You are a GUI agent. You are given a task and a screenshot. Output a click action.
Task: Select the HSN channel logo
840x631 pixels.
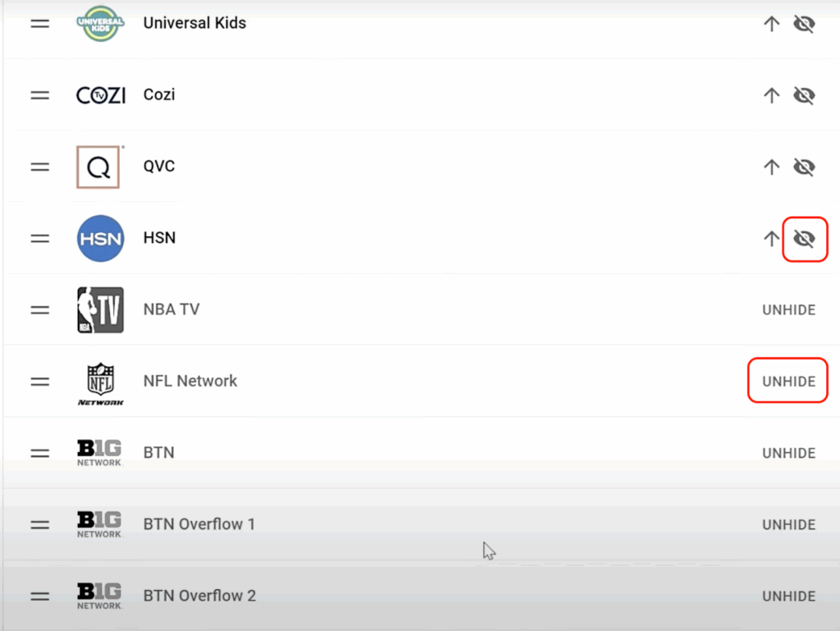[100, 239]
